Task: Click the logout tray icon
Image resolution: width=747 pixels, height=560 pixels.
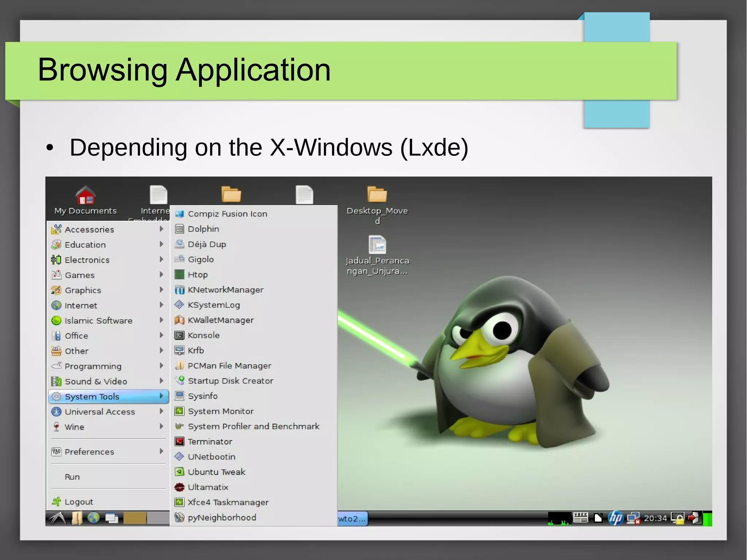Action: 694,518
